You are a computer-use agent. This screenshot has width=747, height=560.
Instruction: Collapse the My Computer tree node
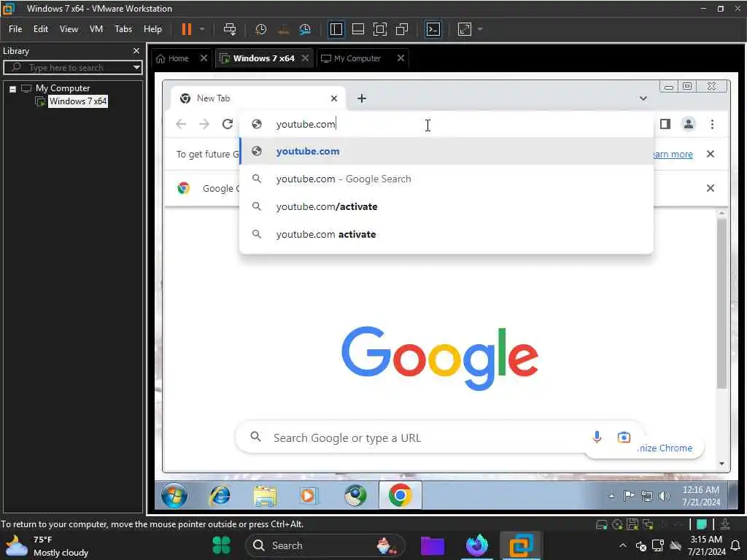pos(13,88)
